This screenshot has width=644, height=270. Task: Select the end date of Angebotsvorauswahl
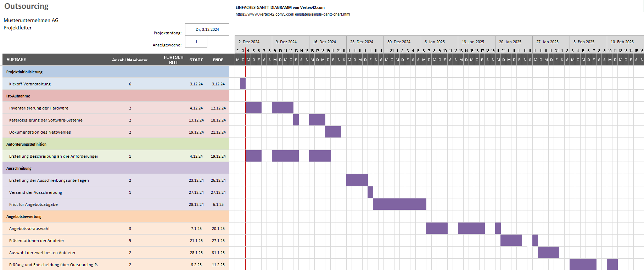pos(218,229)
